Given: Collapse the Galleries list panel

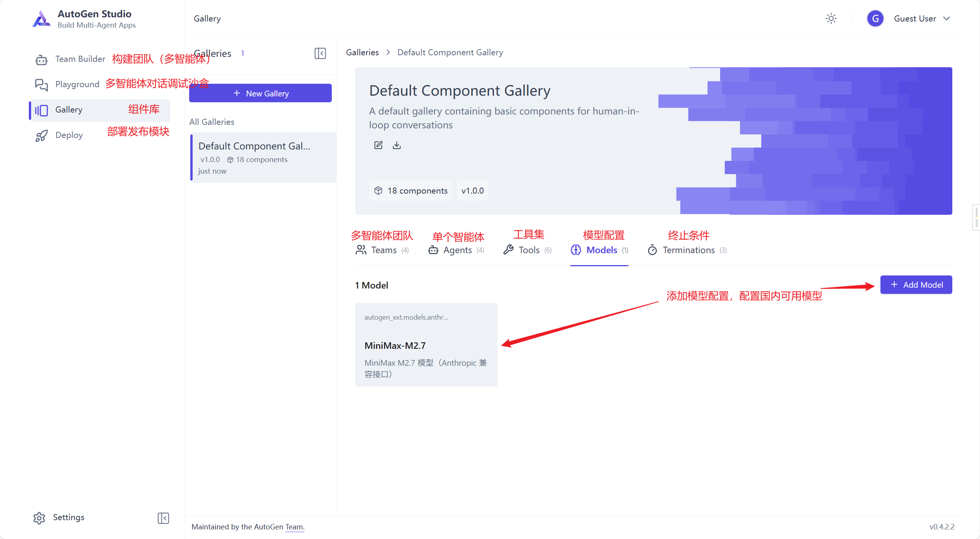Looking at the screenshot, I should click(x=320, y=53).
